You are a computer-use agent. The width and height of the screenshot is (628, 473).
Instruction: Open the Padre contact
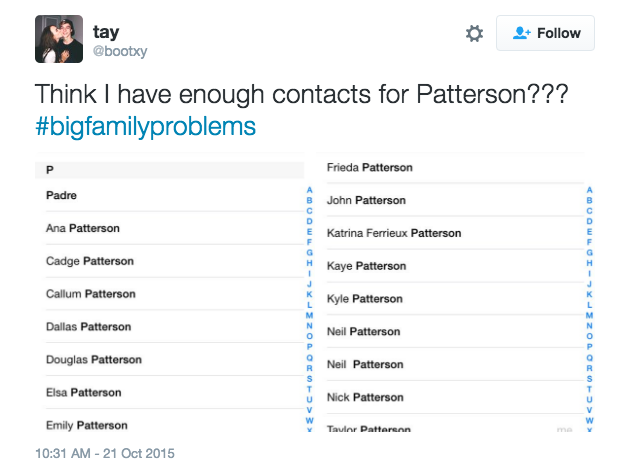pyautogui.click(x=175, y=195)
